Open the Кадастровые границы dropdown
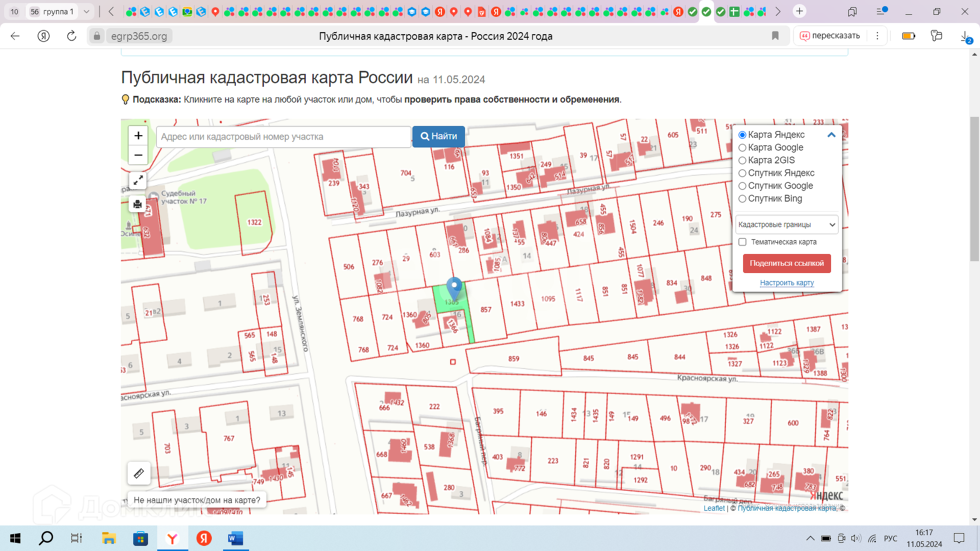The width and height of the screenshot is (980, 551). point(787,224)
